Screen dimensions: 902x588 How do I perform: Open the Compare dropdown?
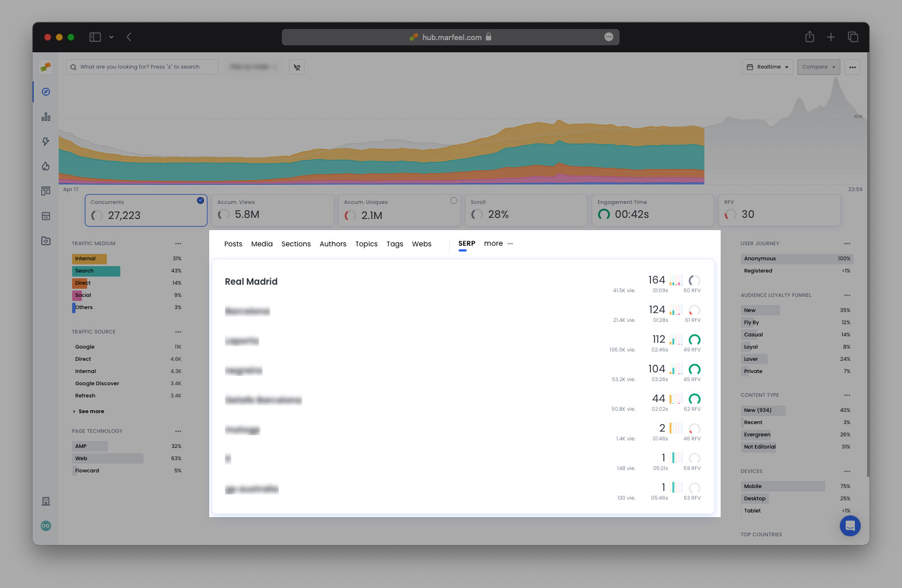[818, 67]
